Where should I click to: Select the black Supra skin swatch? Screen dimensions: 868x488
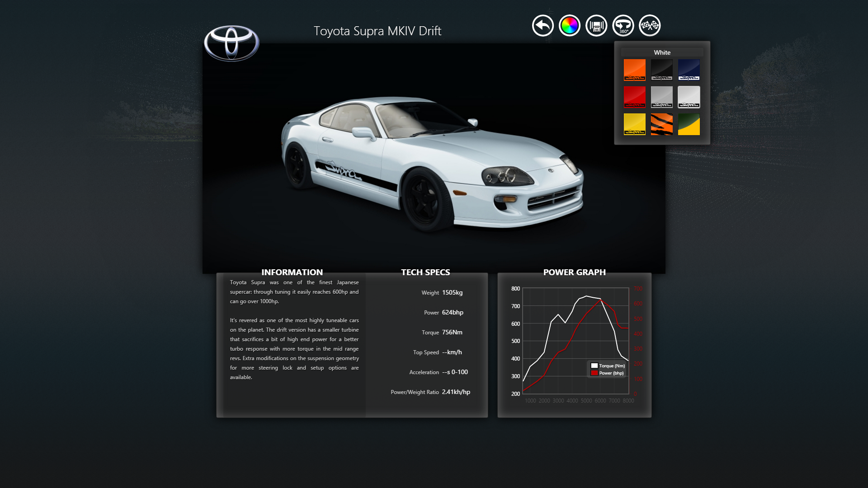(x=661, y=70)
